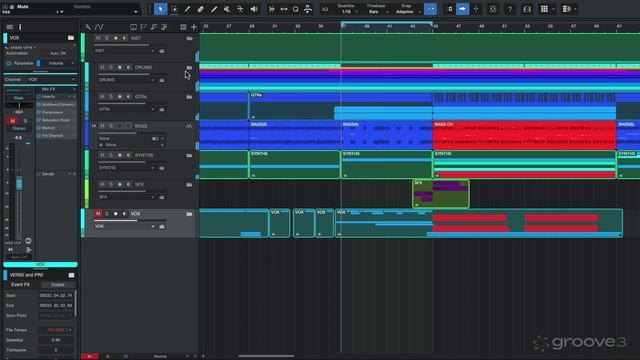
Task: Mute the BASS track
Action: pos(102,126)
